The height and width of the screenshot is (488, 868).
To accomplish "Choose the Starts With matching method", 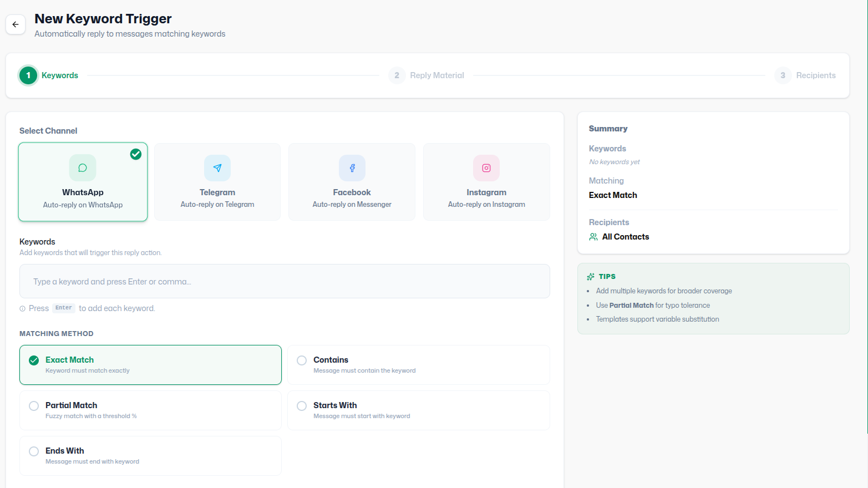I will click(419, 410).
